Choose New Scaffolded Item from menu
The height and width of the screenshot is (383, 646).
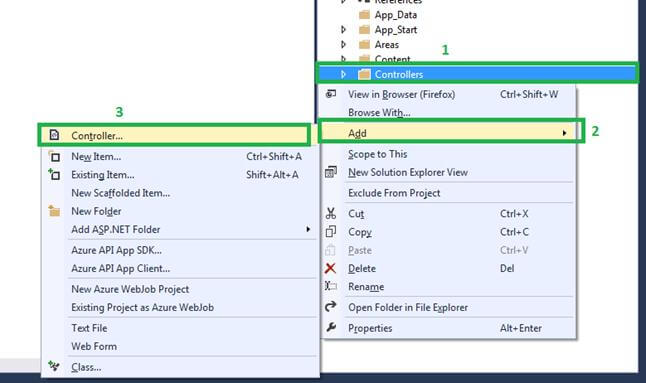pos(120,193)
